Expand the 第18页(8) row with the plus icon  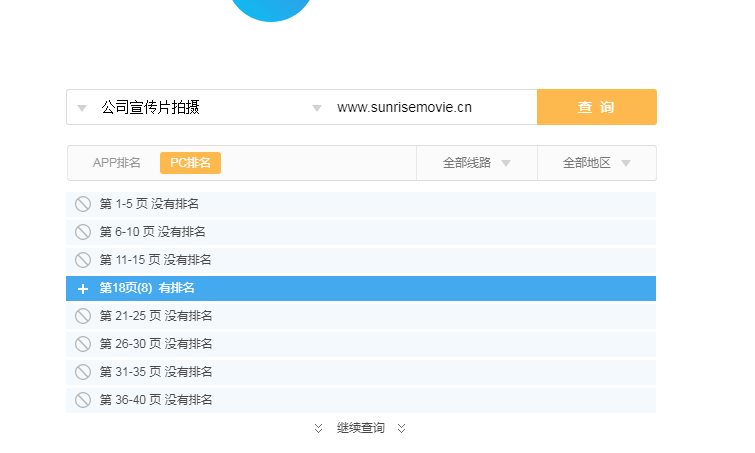83,288
